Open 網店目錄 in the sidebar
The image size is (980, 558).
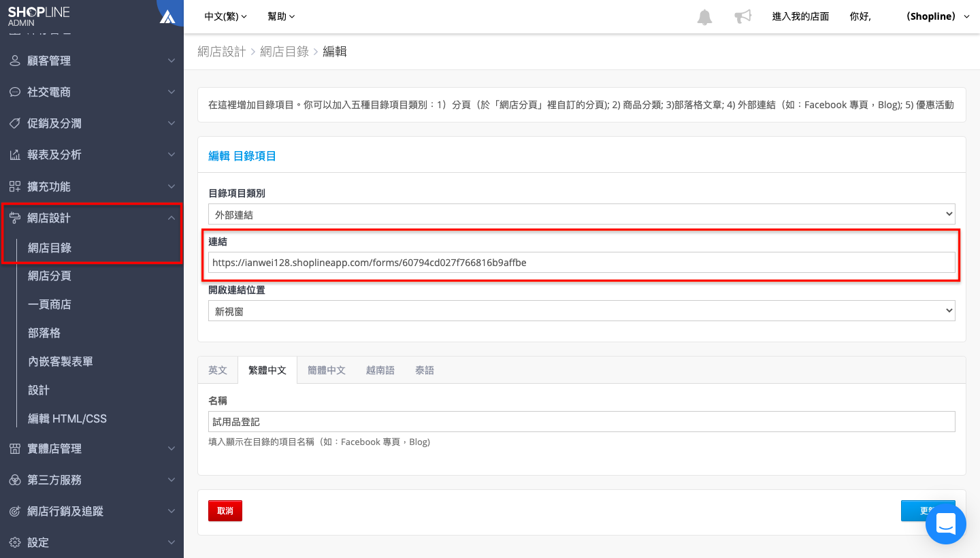(x=50, y=248)
